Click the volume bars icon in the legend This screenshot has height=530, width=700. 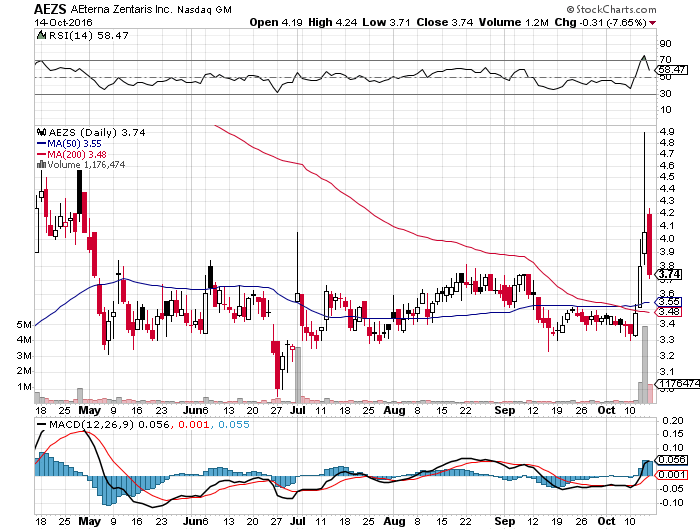pyautogui.click(x=42, y=165)
